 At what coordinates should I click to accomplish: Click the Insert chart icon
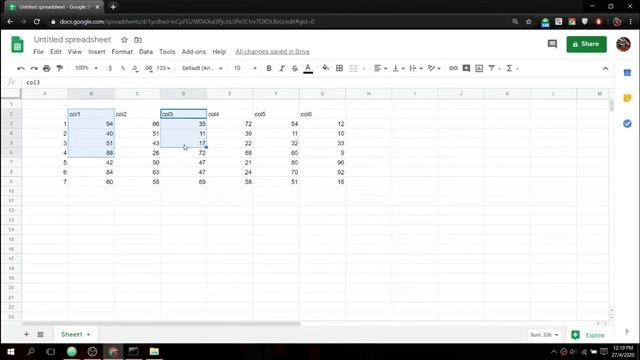(479, 69)
